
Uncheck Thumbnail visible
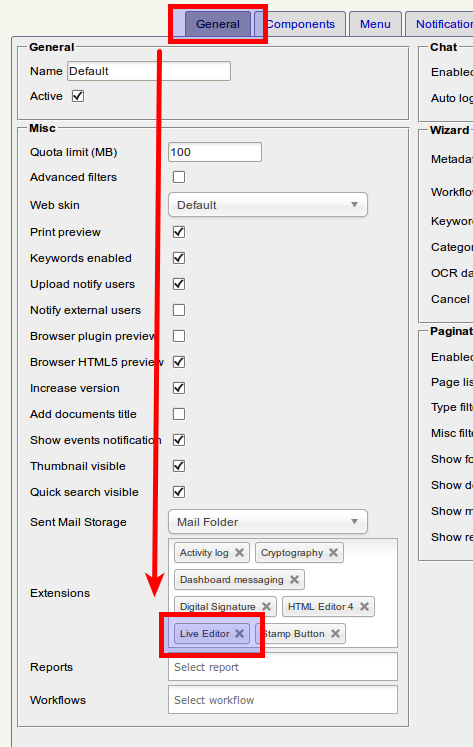coord(179,466)
